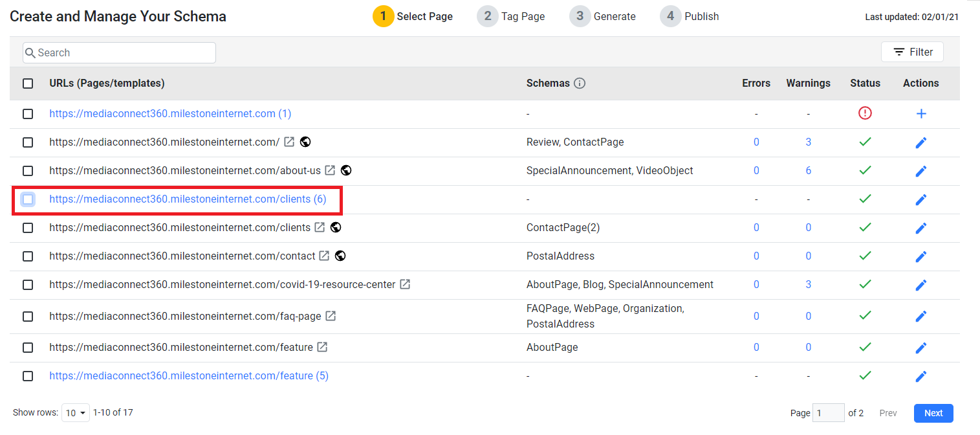Viewport: 980px width, 435px height.
Task: Open the clients (6) URL link
Action: tap(186, 199)
